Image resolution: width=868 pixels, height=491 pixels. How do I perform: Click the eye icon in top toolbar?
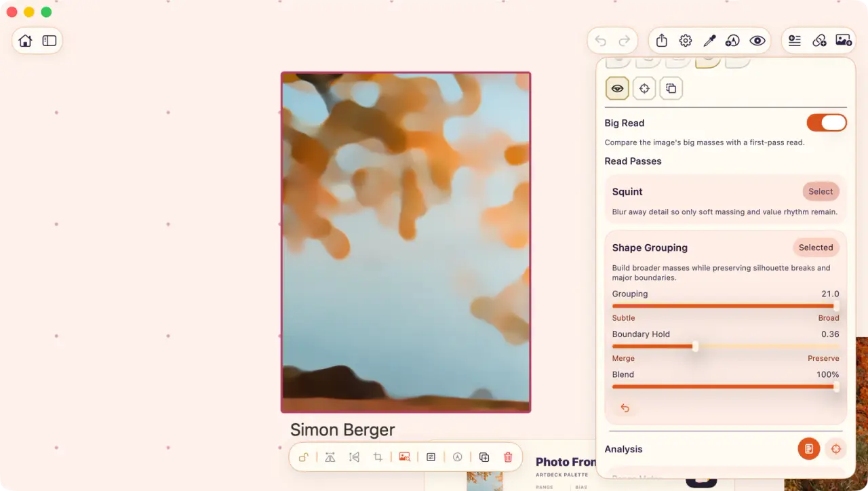pos(757,41)
